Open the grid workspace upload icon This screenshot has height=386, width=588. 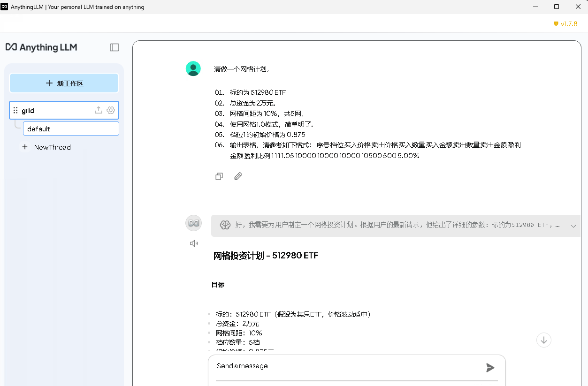coord(99,110)
